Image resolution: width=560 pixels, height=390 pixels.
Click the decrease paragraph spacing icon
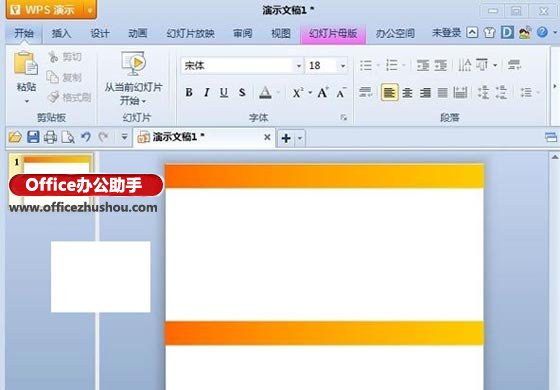pyautogui.click(x=501, y=93)
